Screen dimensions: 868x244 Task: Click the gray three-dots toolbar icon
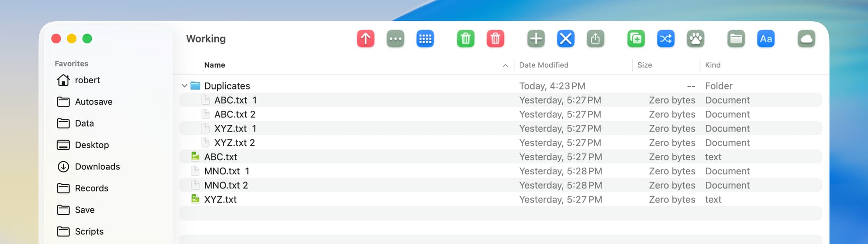[x=395, y=39]
